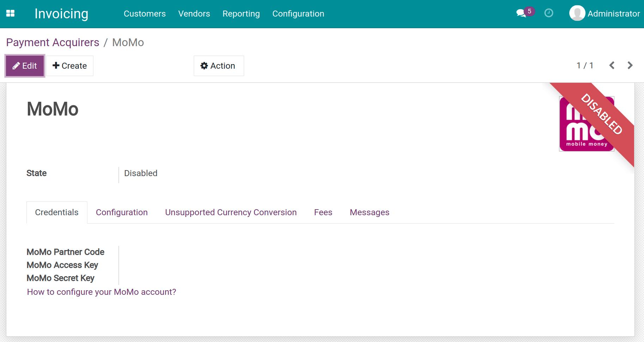Click the plus icon to Create a new acquirer
This screenshot has width=644, height=342.
[56, 66]
